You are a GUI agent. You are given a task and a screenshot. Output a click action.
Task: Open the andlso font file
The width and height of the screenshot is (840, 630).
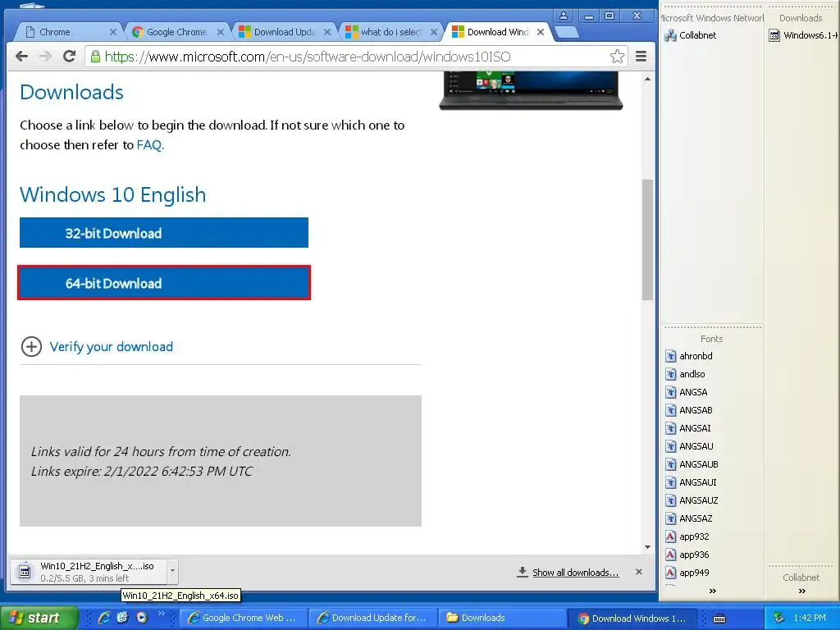coord(685,374)
